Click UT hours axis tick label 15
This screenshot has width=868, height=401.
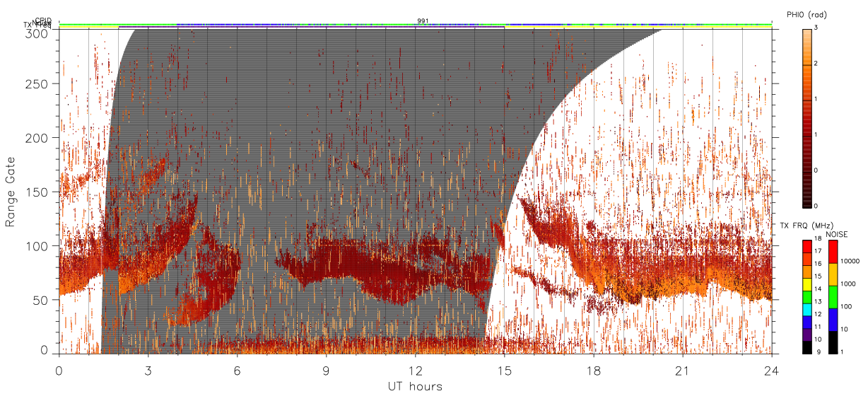(x=505, y=371)
